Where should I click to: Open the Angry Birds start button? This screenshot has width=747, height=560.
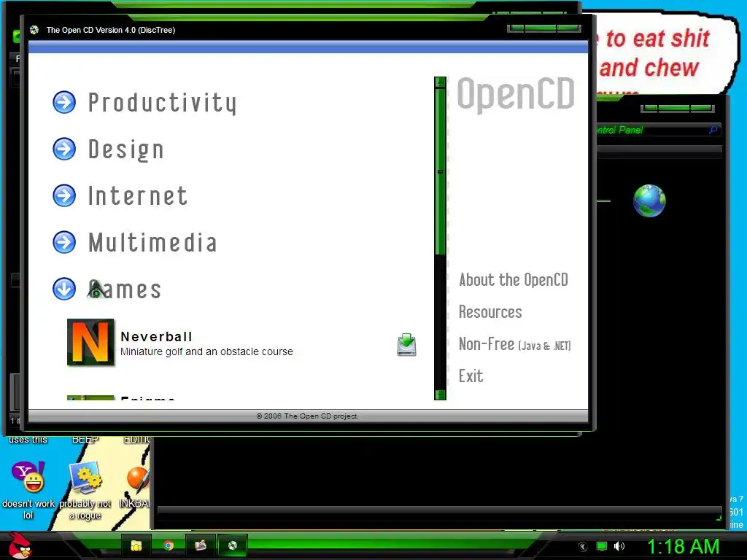coord(20,545)
